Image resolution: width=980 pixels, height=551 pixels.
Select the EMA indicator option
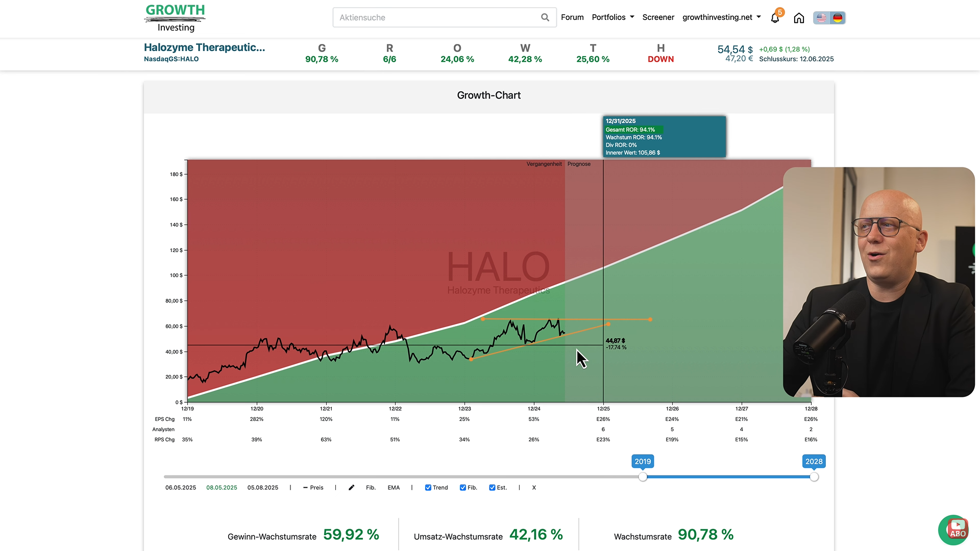coord(394,488)
